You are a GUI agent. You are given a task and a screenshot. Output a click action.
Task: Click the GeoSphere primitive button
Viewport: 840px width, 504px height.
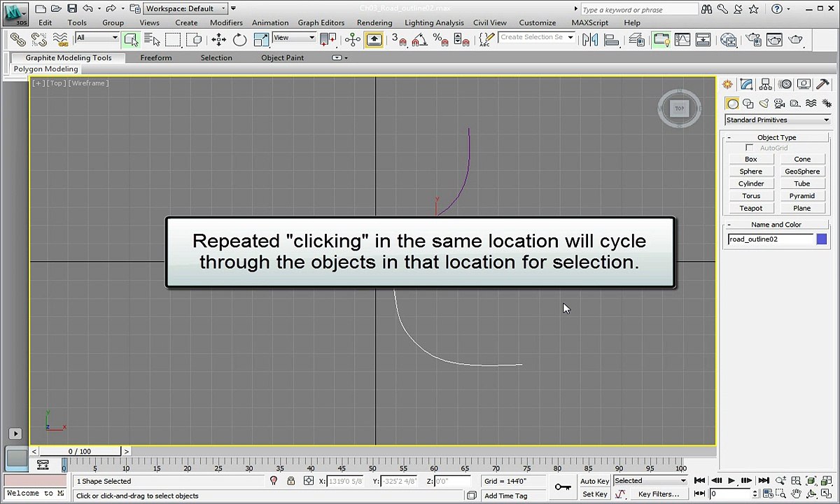[802, 171]
